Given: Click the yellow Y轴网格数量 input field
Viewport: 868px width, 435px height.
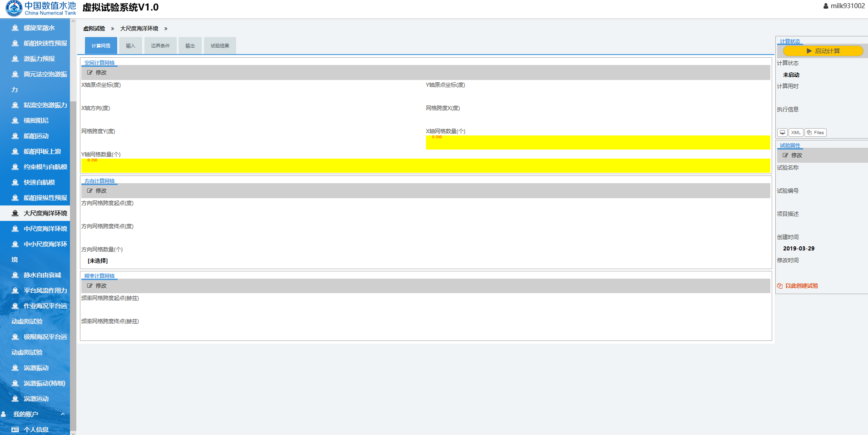Looking at the screenshot, I should click(x=425, y=166).
